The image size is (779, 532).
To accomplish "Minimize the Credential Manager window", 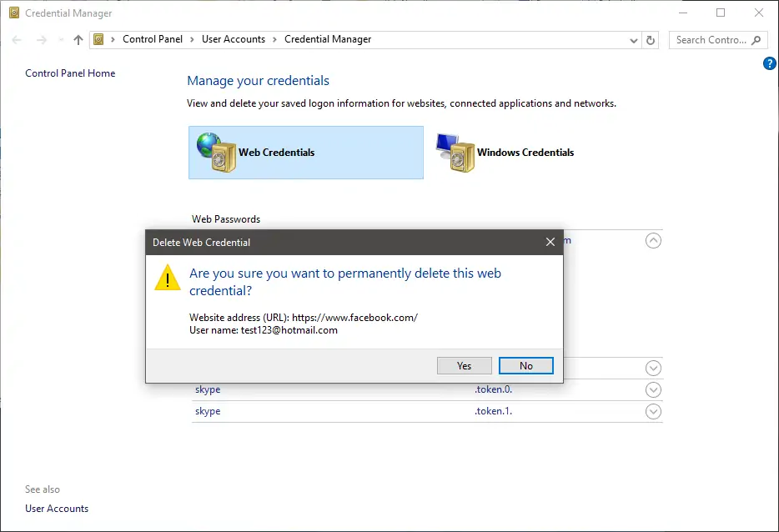I will (683, 13).
